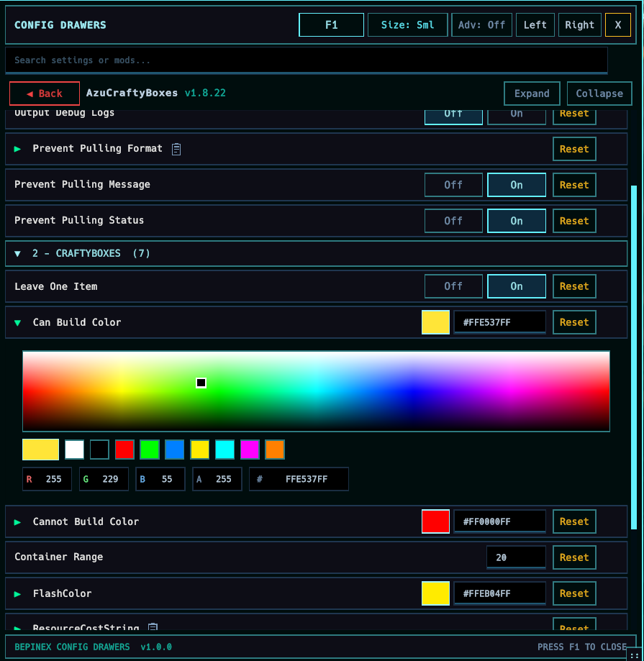Dock the panel Right
Screen dimensions: 644x661
579,25
